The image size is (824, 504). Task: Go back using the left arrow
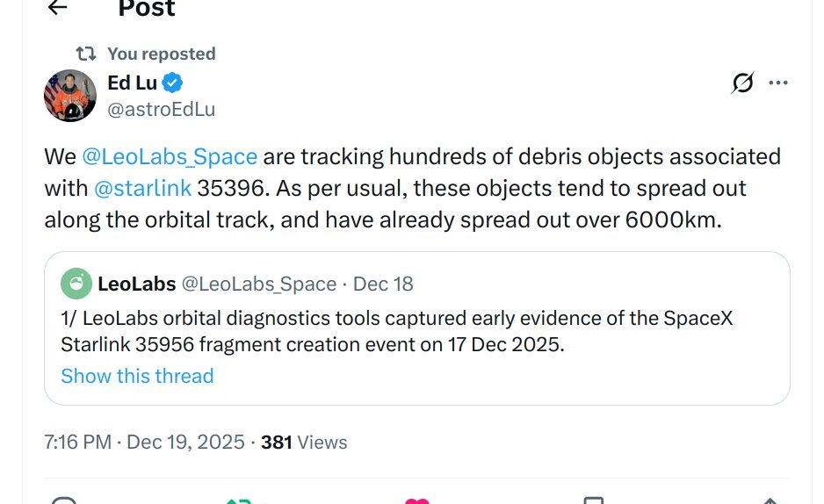pyautogui.click(x=57, y=8)
